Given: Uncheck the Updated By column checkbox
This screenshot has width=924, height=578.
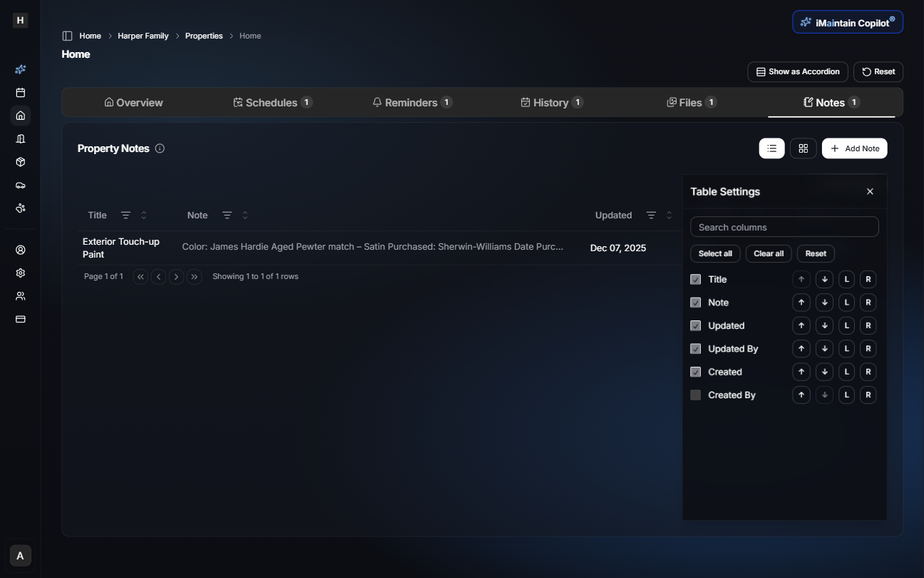Looking at the screenshot, I should 696,349.
